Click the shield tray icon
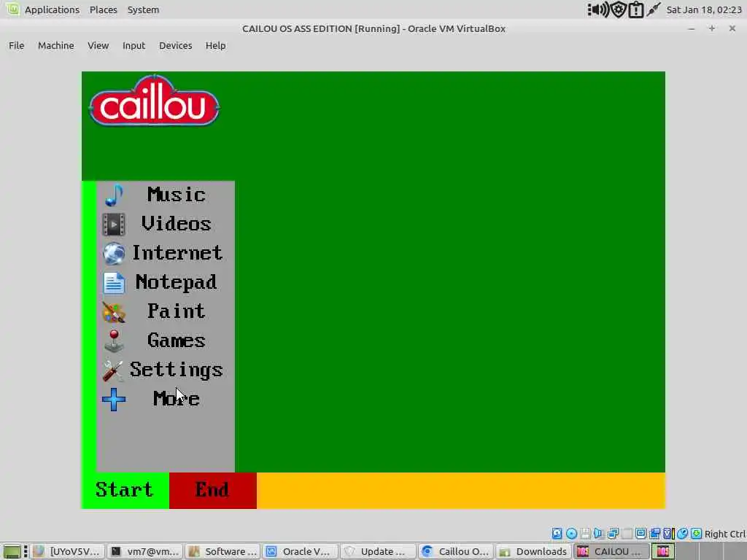The width and height of the screenshot is (747, 560). pyautogui.click(x=619, y=9)
